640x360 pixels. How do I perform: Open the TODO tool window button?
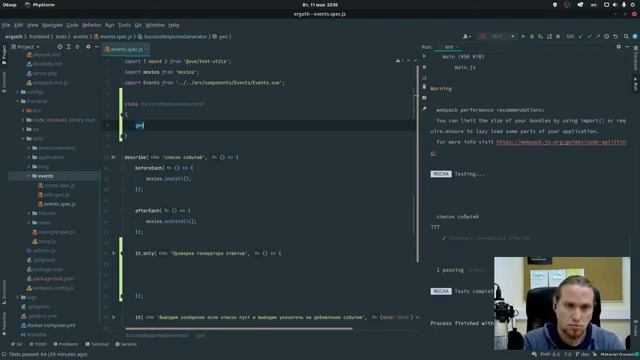point(38,344)
